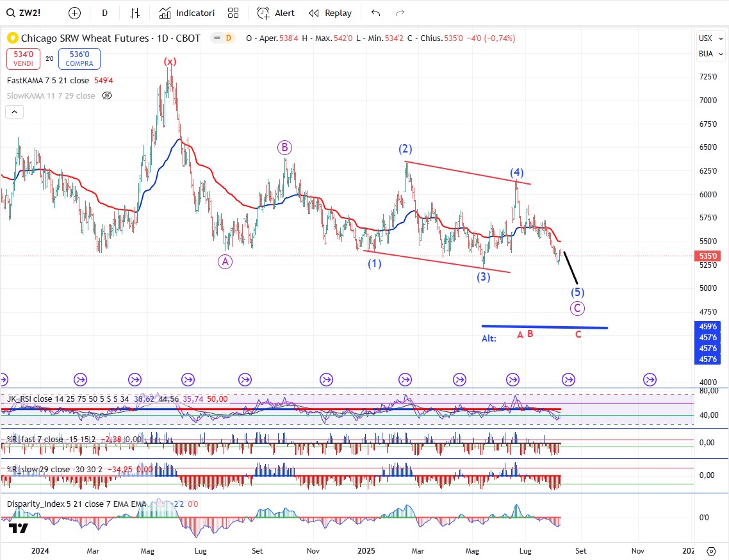Screen dimensions: 729x560
Task: Click the TradingView logo
Action: point(19,528)
